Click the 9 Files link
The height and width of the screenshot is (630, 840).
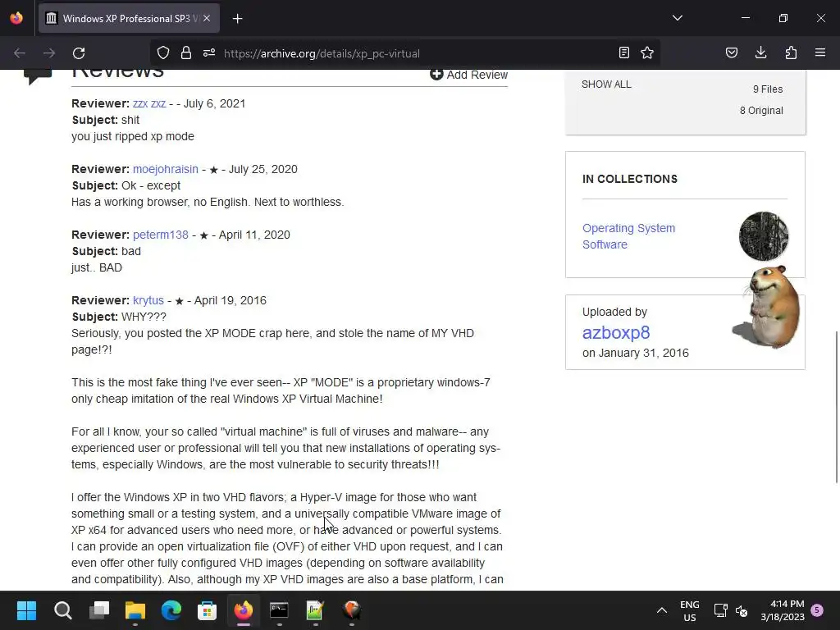(768, 89)
